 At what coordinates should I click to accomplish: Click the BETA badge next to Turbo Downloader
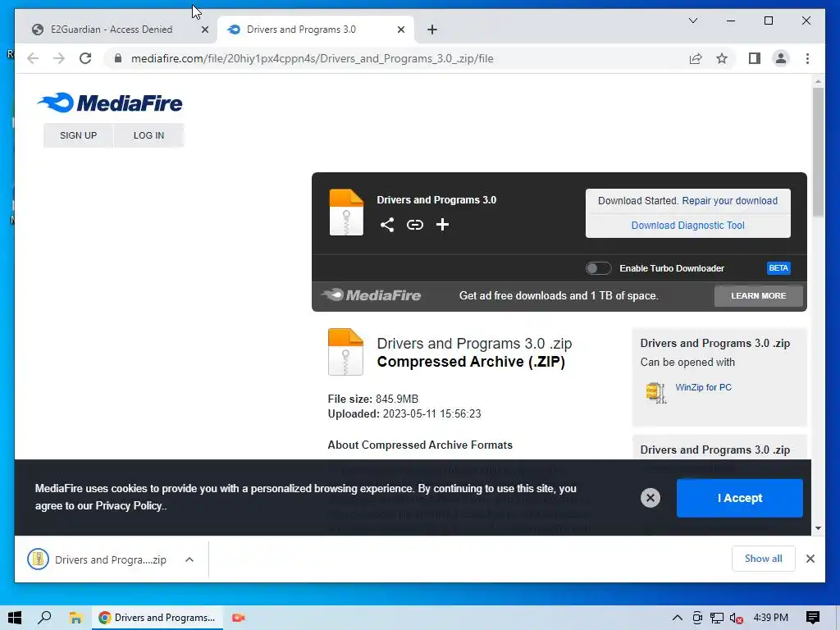click(x=778, y=268)
